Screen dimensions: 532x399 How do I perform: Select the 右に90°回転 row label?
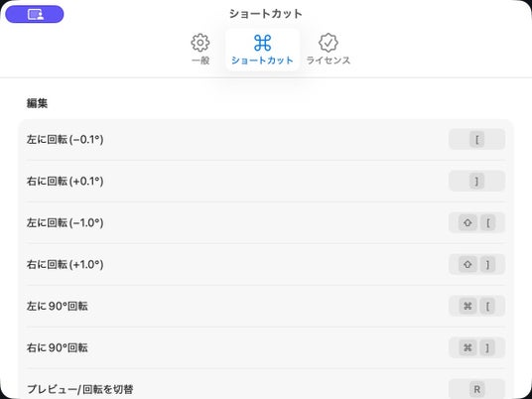click(x=57, y=347)
